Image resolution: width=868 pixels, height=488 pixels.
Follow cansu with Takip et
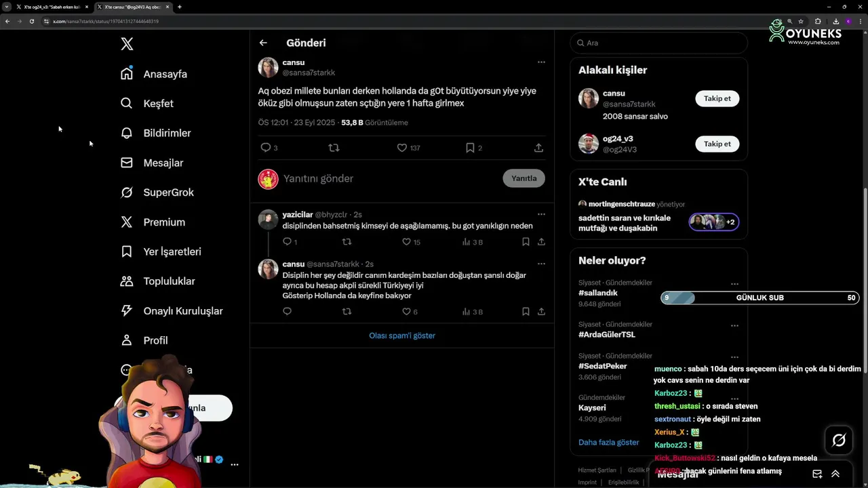[x=717, y=98]
